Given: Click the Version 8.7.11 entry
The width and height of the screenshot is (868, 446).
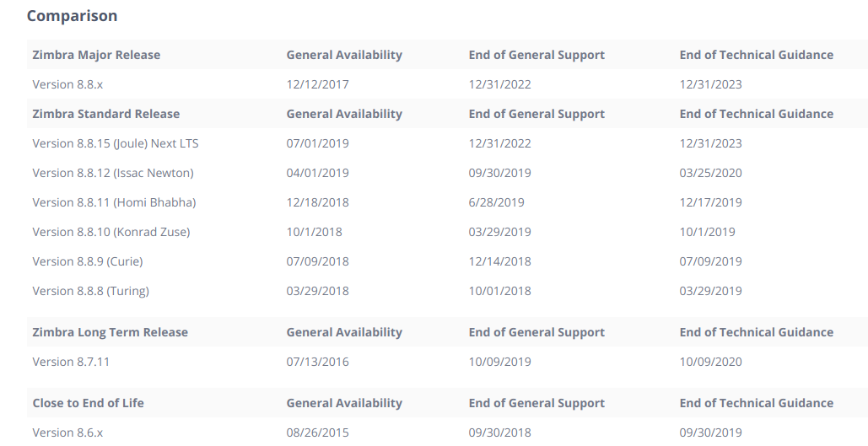Looking at the screenshot, I should 71,362.
